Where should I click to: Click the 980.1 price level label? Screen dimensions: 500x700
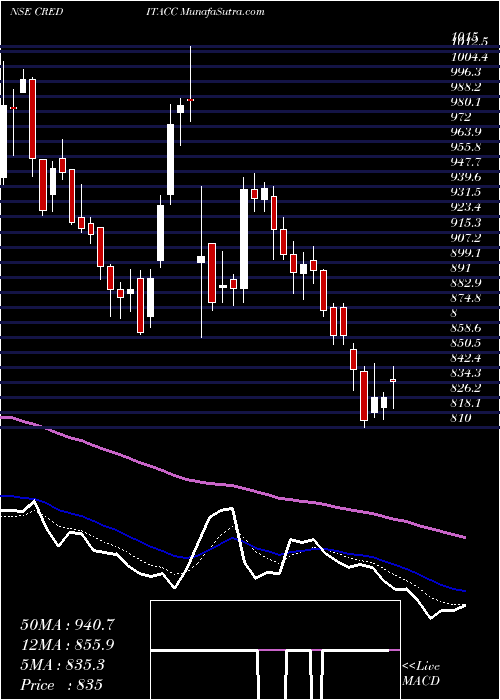pos(468,102)
